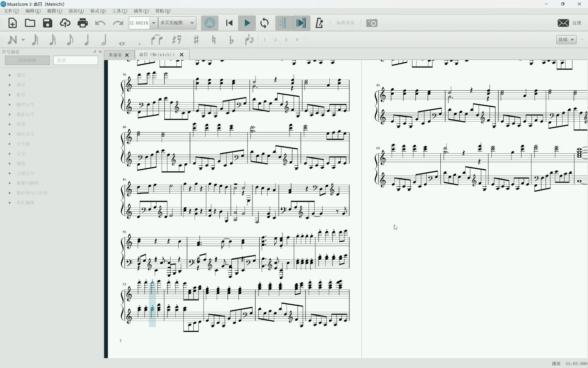Toggle note input mode N
Screen dimensions: 588x368
point(12,40)
